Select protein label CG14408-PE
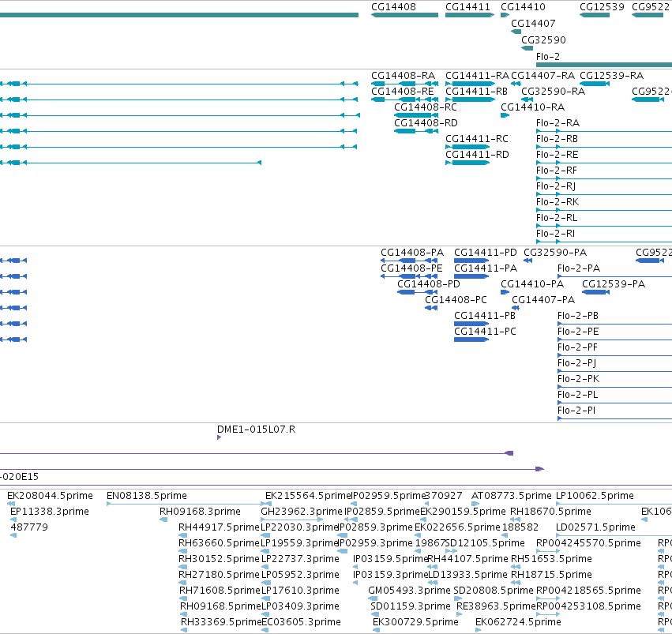Screen dimensions: 672x634 point(411,268)
